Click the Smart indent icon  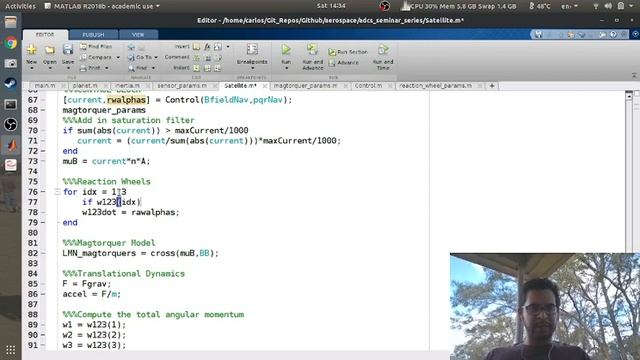point(197,68)
